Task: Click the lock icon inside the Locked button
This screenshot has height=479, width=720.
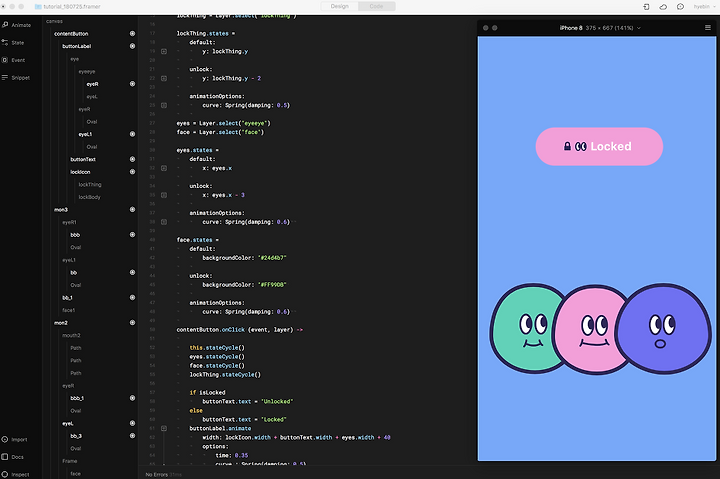Action: (x=567, y=146)
